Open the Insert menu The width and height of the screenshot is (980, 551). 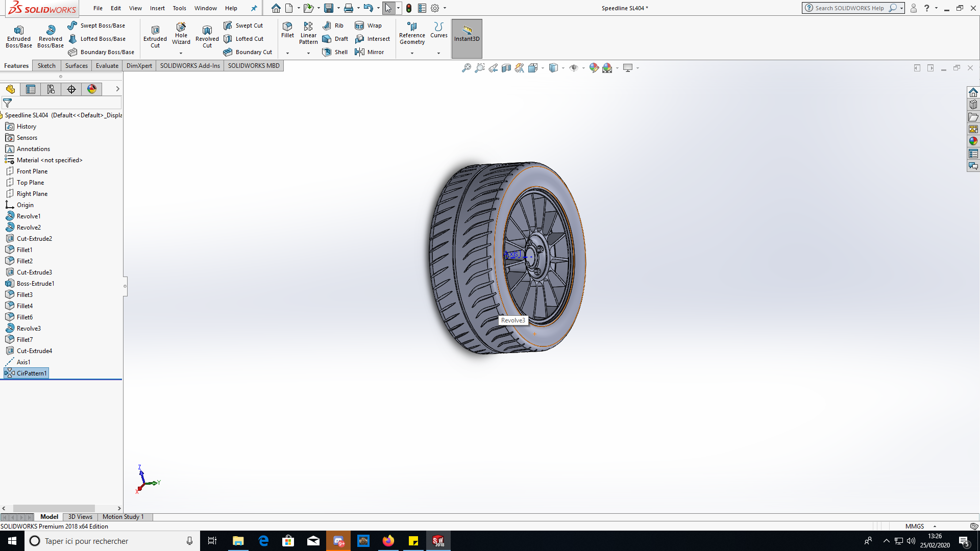157,8
